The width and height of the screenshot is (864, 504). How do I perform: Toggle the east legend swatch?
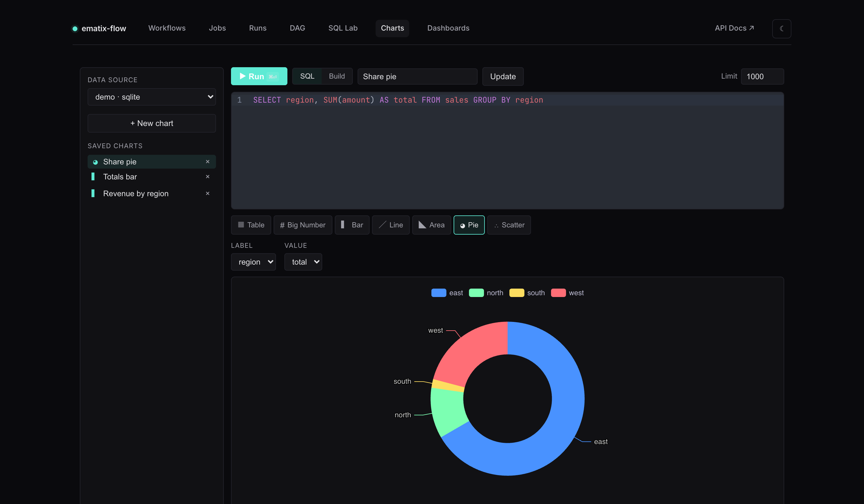439,293
